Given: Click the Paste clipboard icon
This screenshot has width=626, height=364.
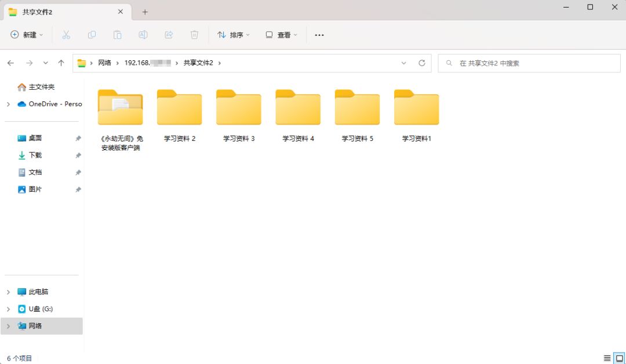Looking at the screenshot, I should (x=117, y=35).
